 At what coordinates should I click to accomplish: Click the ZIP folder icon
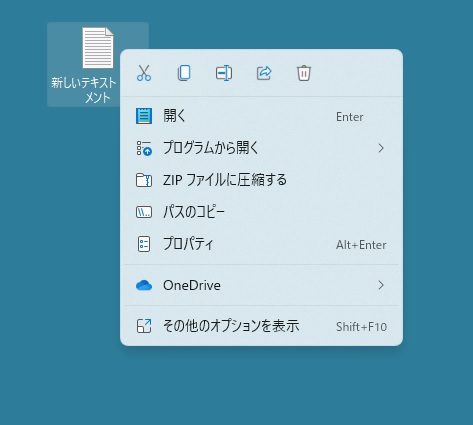tap(144, 180)
